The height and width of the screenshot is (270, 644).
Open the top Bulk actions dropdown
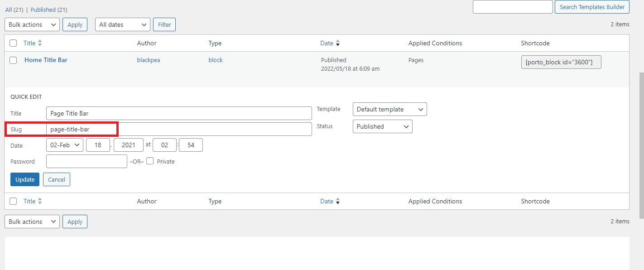pyautogui.click(x=32, y=24)
